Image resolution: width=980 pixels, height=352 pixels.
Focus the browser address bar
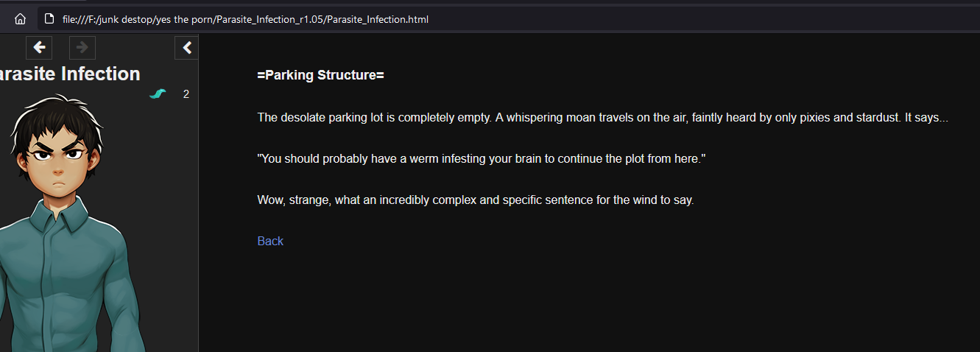(515, 19)
